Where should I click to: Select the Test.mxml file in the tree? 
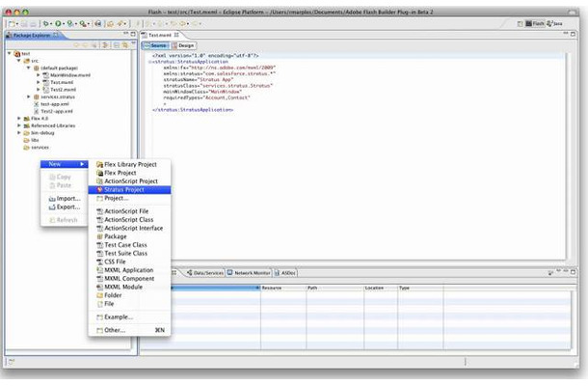58,82
